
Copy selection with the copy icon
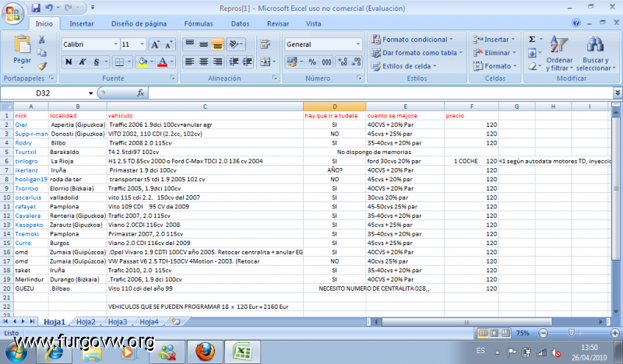(42, 52)
